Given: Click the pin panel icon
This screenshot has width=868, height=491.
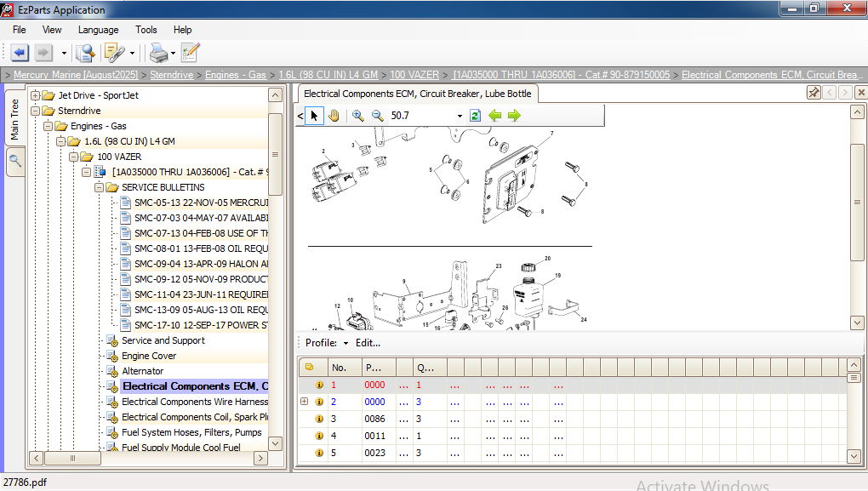Looking at the screenshot, I should click(x=814, y=93).
